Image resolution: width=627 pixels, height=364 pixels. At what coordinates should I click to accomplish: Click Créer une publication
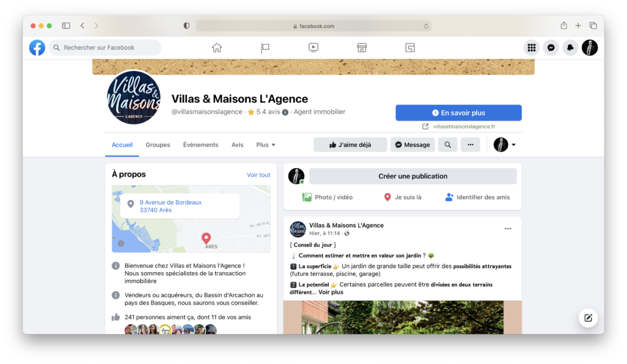click(x=413, y=176)
